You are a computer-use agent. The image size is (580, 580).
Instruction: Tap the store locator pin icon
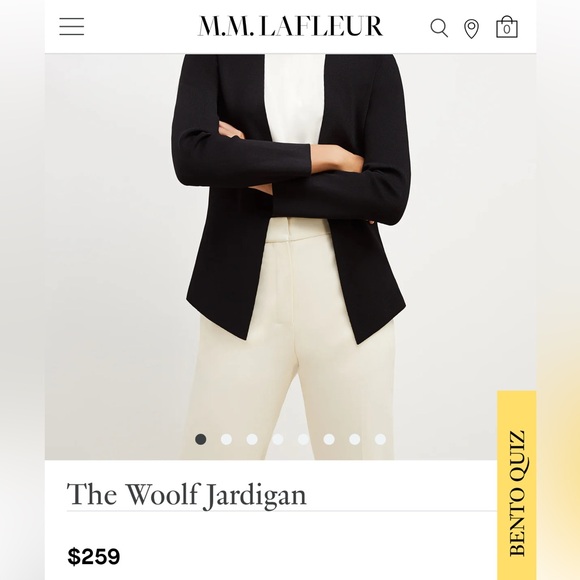tap(471, 29)
